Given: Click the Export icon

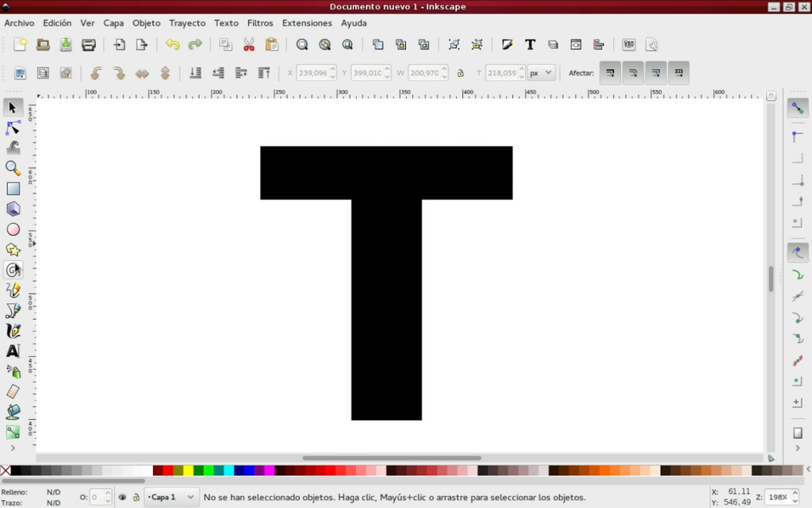Looking at the screenshot, I should (x=142, y=44).
